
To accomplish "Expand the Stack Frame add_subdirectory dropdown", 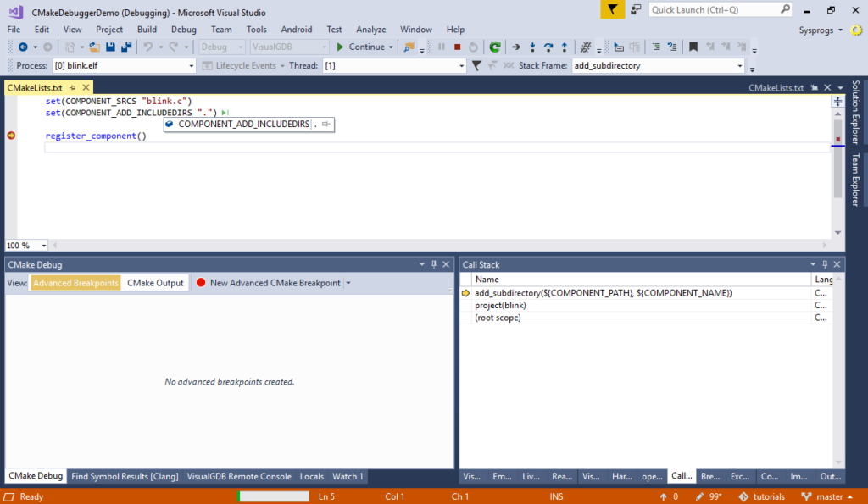I will point(740,66).
